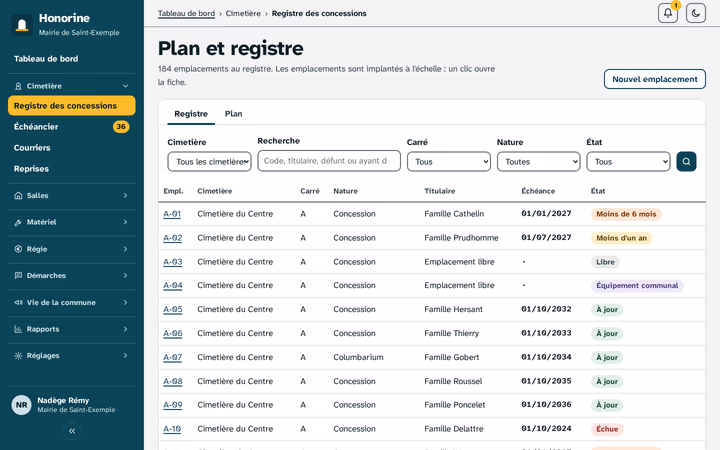Click the Famille Cathelin titulaire cell
This screenshot has height=450, width=720.
point(454,214)
